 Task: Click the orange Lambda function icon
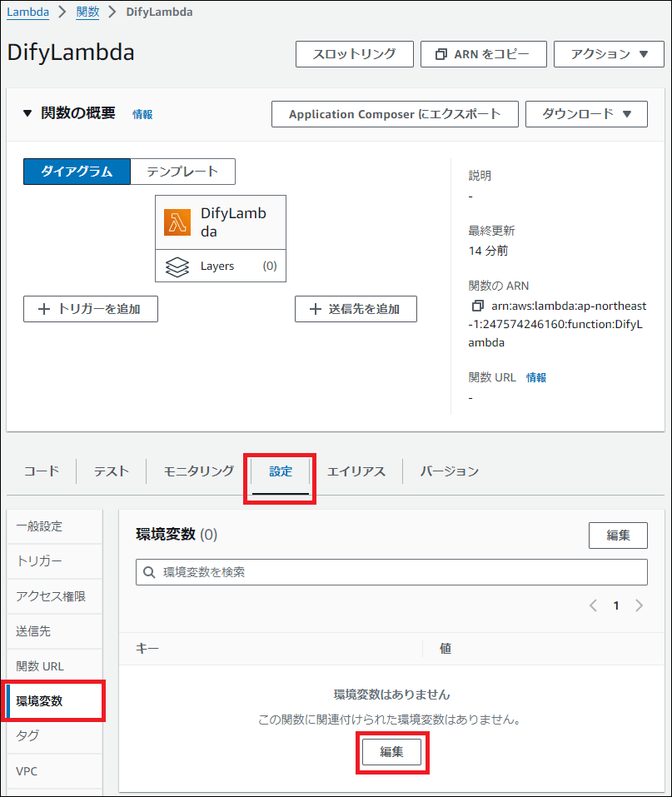click(x=177, y=222)
